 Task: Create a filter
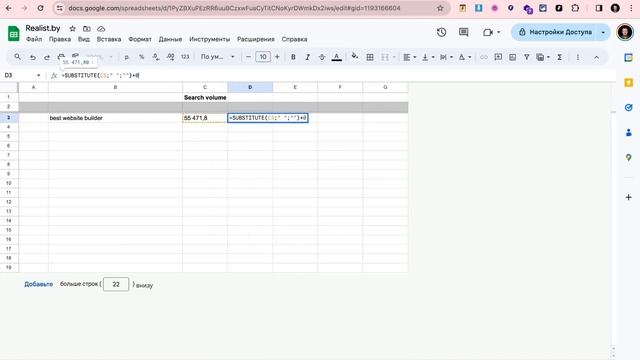click(x=527, y=57)
